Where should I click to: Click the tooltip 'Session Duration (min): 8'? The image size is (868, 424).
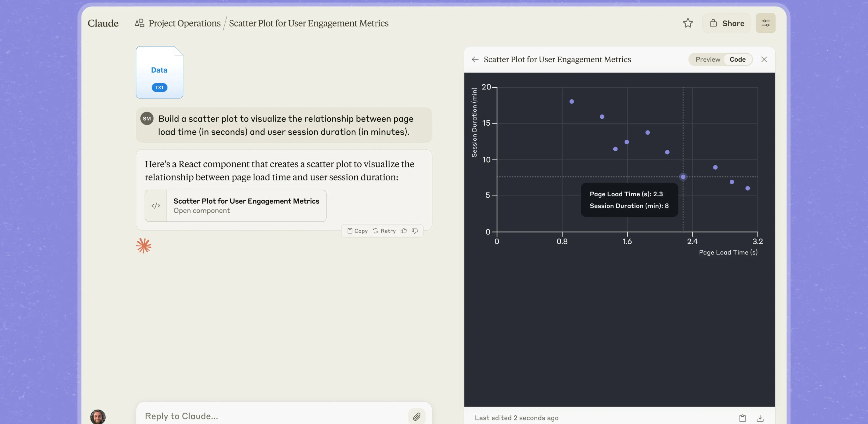[629, 206]
